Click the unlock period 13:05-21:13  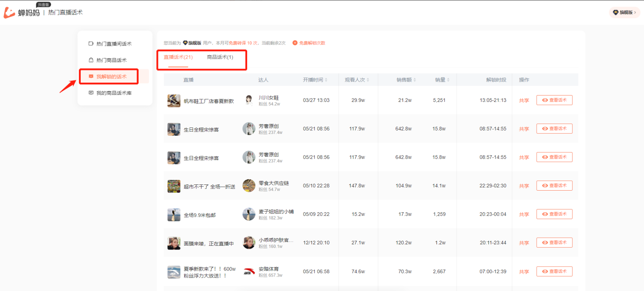click(493, 100)
